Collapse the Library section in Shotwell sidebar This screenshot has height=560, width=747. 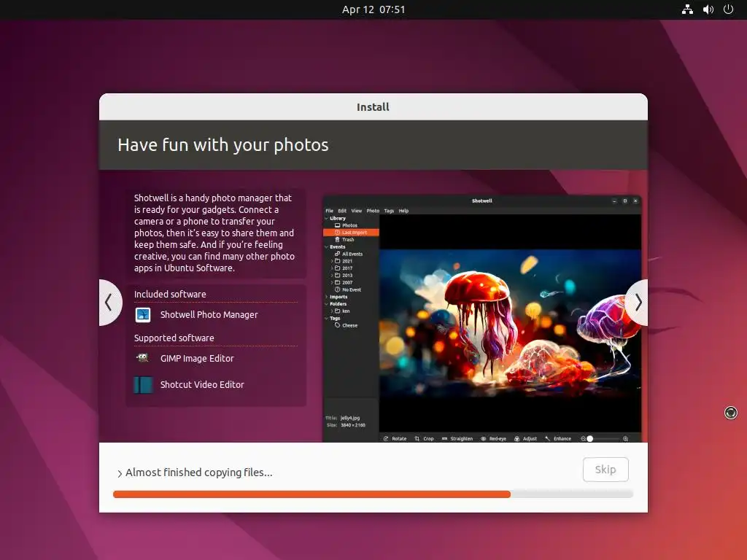[327, 218]
